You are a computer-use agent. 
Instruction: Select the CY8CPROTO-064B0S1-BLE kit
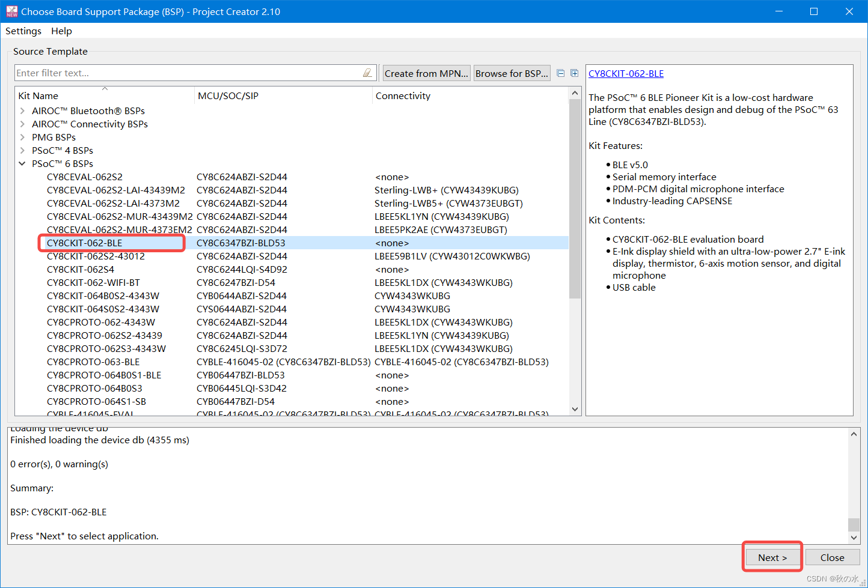point(104,375)
